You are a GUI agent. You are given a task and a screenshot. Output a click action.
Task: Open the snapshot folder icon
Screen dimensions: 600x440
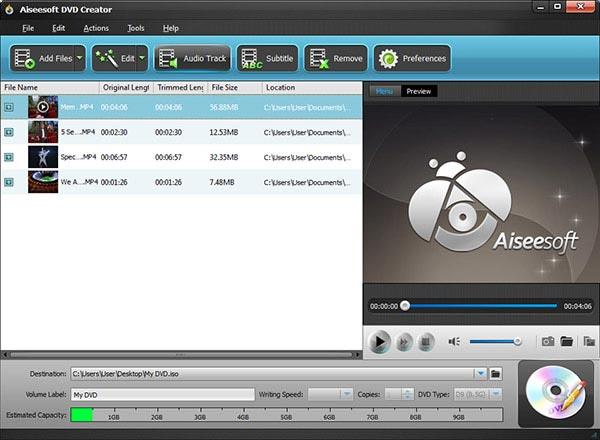566,341
